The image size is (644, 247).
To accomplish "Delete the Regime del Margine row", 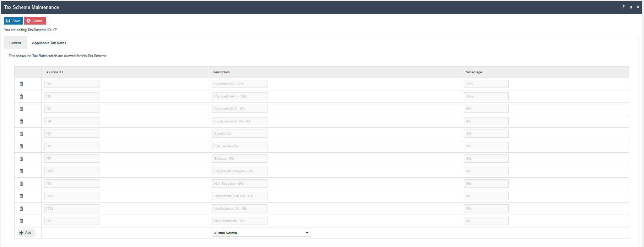I will (x=21, y=171).
